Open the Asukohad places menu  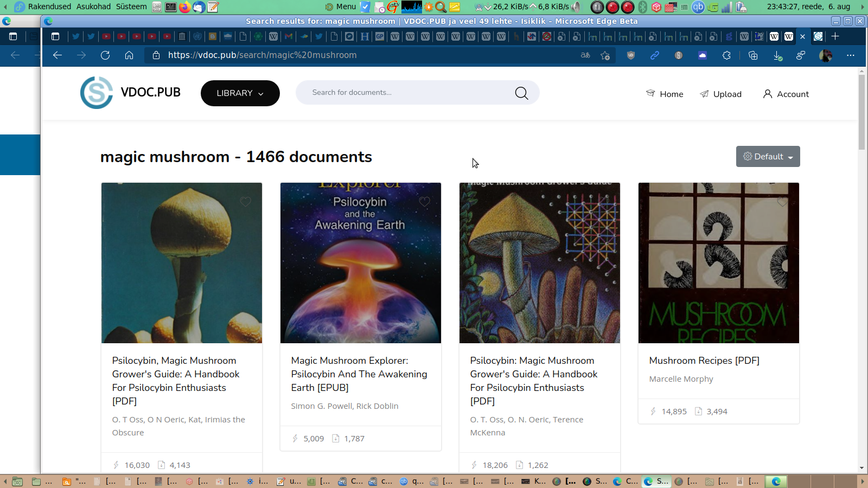(93, 7)
